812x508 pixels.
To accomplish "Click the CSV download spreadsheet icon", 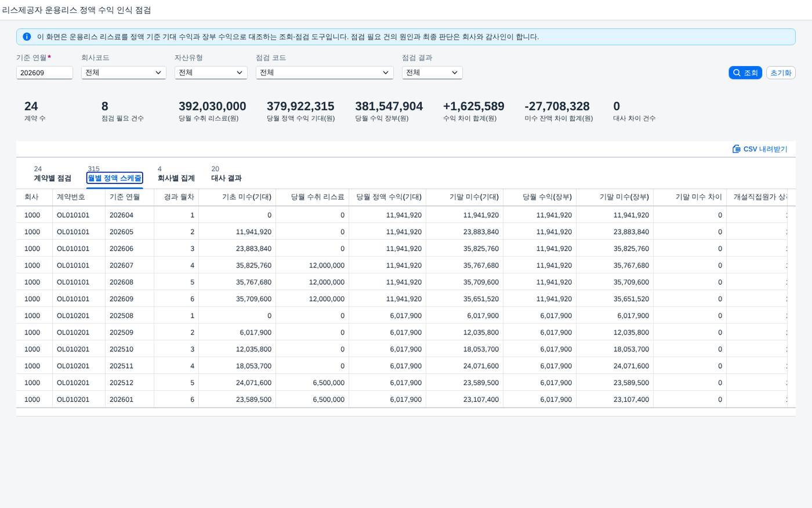I will coord(737,149).
